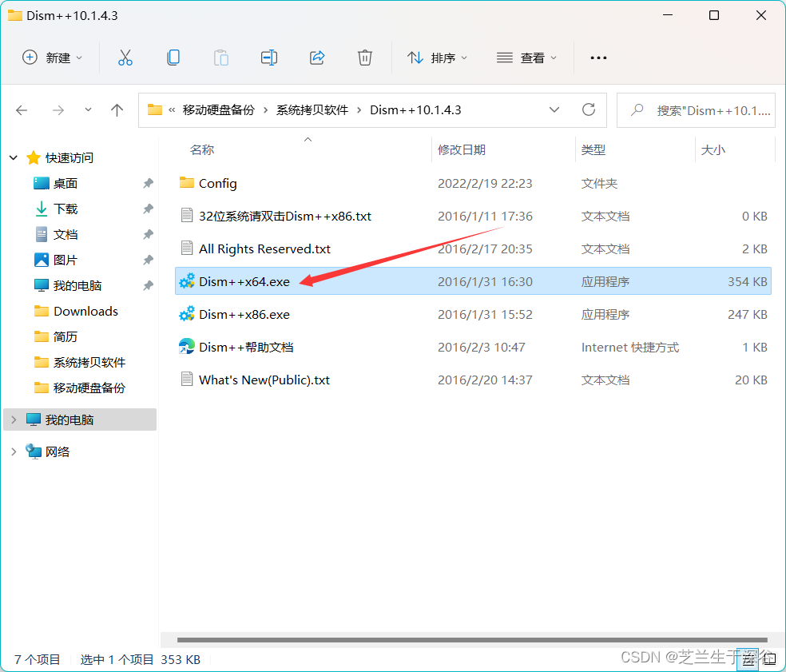This screenshot has width=786, height=672.
Task: Select 网络 in navigation pane
Action: 58,451
